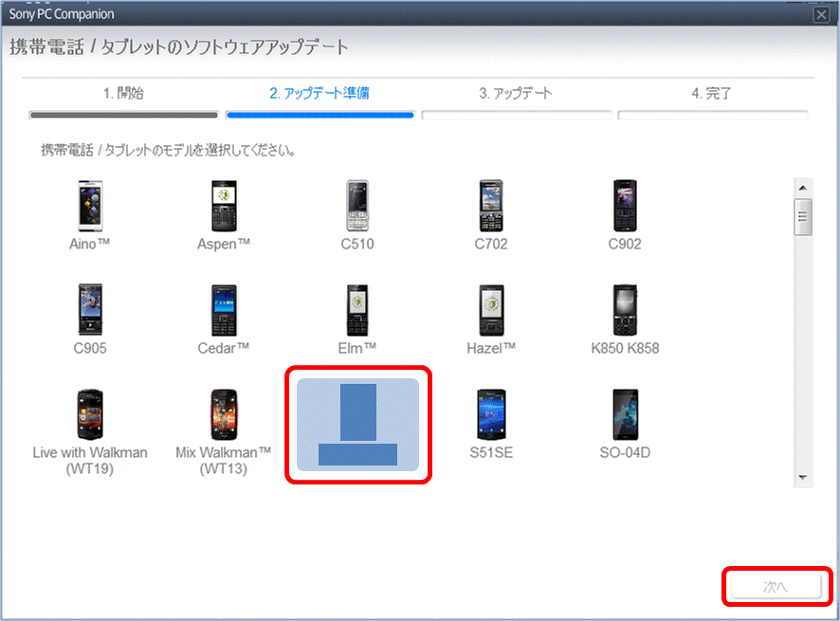
Task: Click the Aino™ text label
Action: click(89, 244)
